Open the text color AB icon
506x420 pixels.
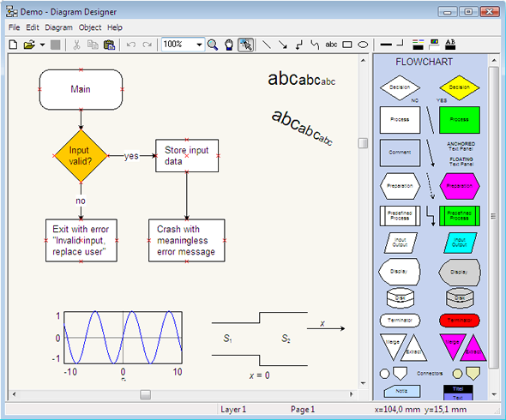pos(450,45)
